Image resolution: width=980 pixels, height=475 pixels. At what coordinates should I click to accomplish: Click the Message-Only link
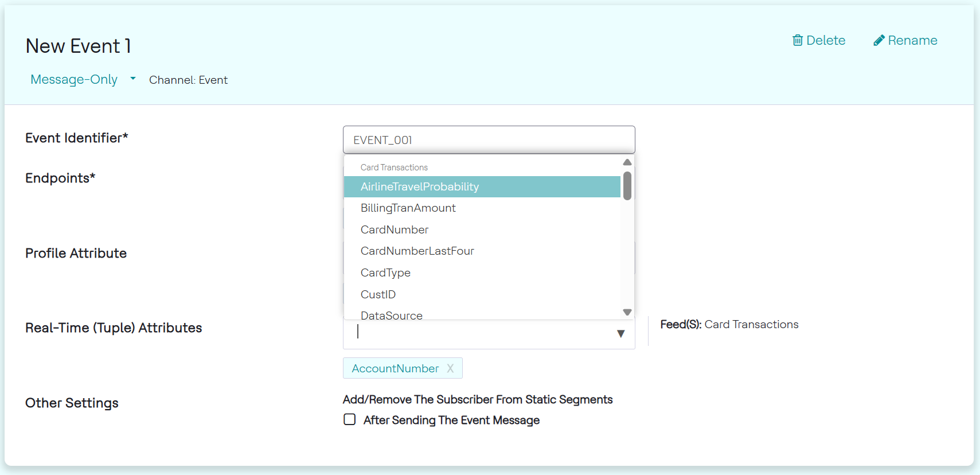click(74, 79)
